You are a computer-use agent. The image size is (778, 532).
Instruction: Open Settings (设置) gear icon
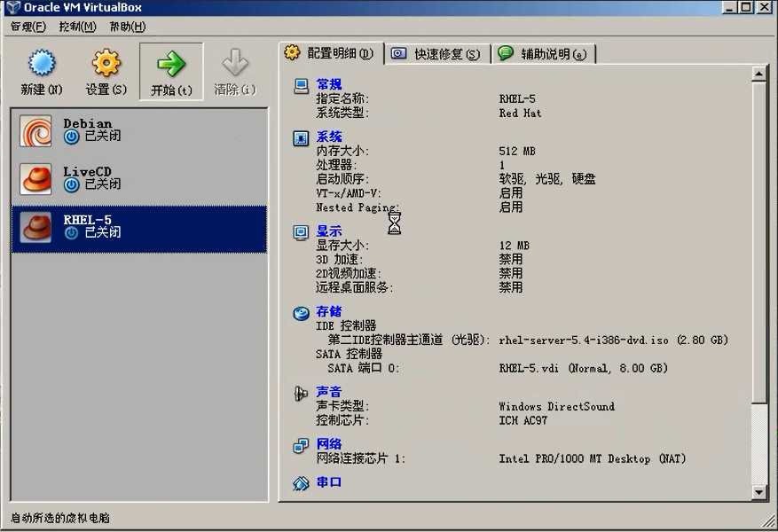(x=106, y=62)
